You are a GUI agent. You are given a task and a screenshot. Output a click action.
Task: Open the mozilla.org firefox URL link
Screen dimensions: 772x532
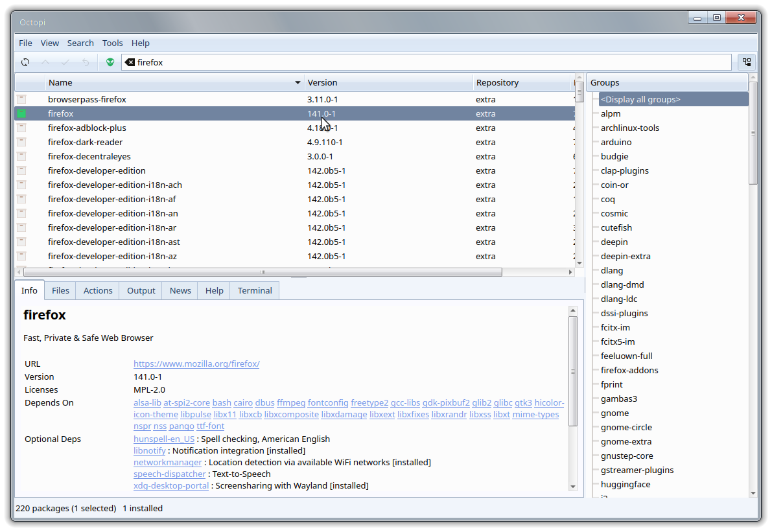click(196, 364)
